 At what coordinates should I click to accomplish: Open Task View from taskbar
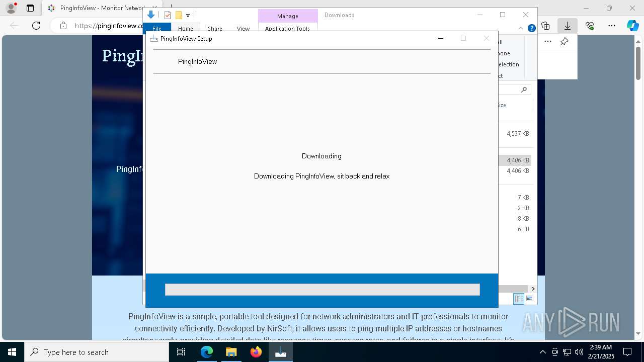click(x=181, y=352)
